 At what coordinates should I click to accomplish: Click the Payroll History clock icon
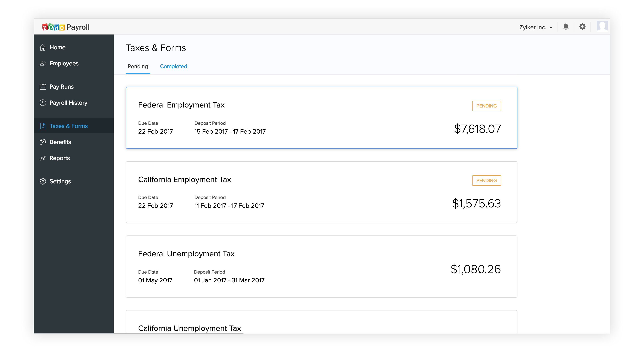43,103
